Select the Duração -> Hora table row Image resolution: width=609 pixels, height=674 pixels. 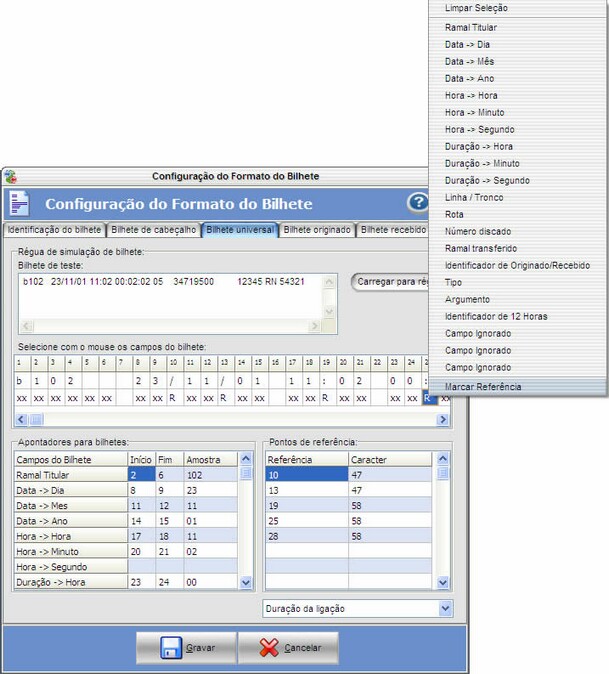point(125,582)
